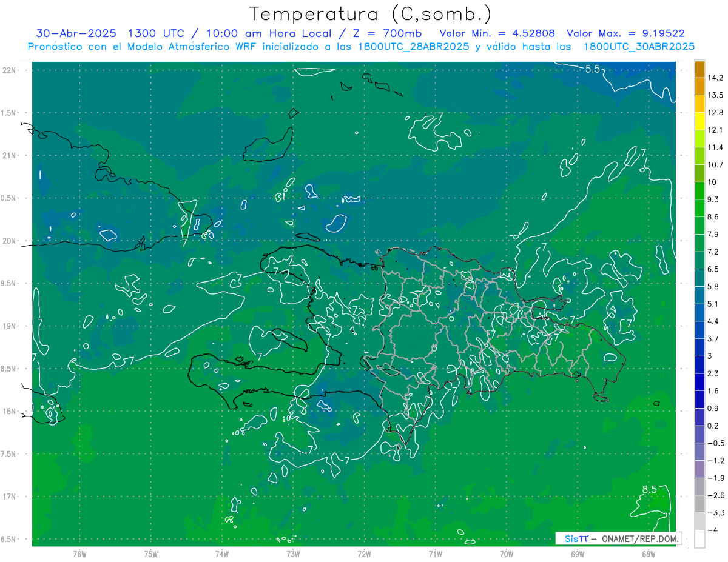
Task: Click colorbar value "-0.5"
Action: click(x=715, y=443)
